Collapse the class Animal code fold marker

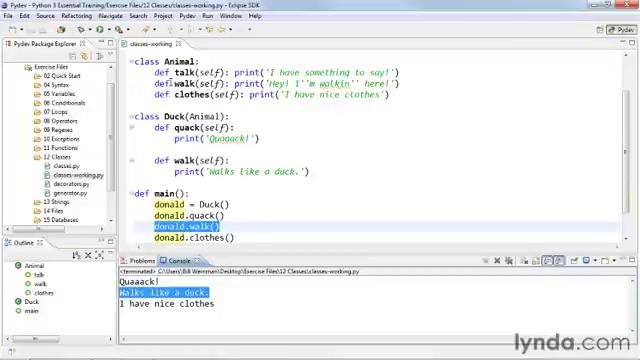point(131,62)
